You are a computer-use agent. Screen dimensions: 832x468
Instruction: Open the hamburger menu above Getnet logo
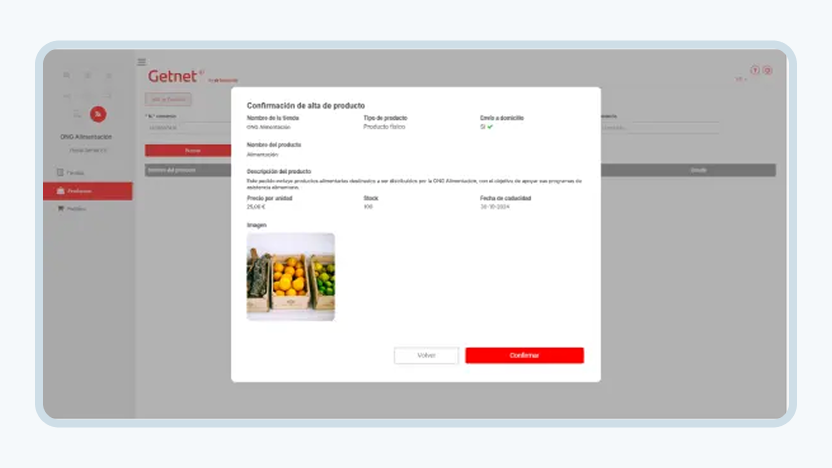click(142, 62)
